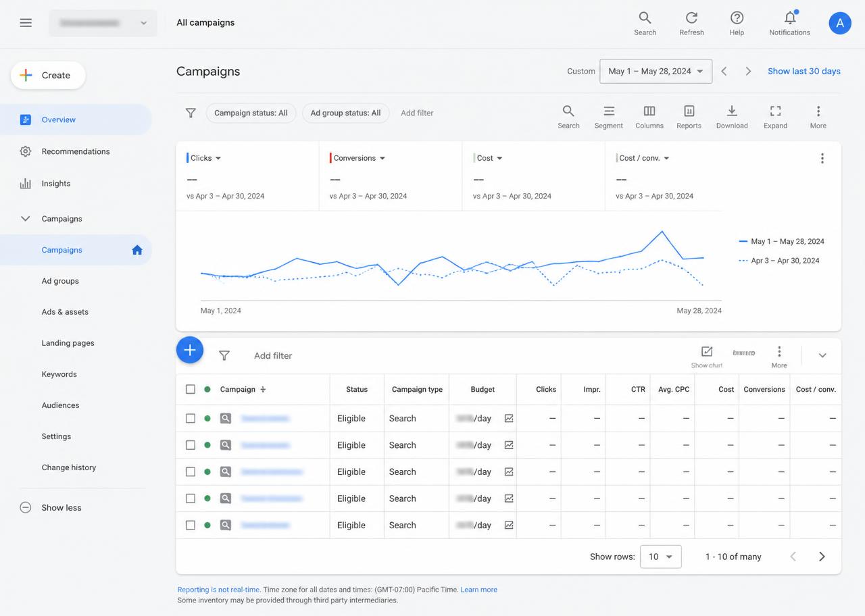Click Show chart icon above table
The height and width of the screenshot is (616, 865).
point(707,356)
